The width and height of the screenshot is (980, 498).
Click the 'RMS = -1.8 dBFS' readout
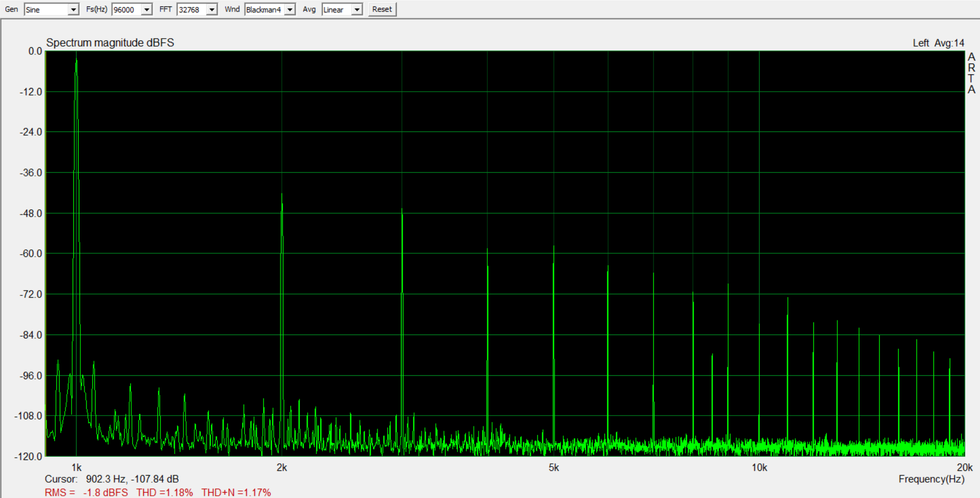click(x=86, y=493)
